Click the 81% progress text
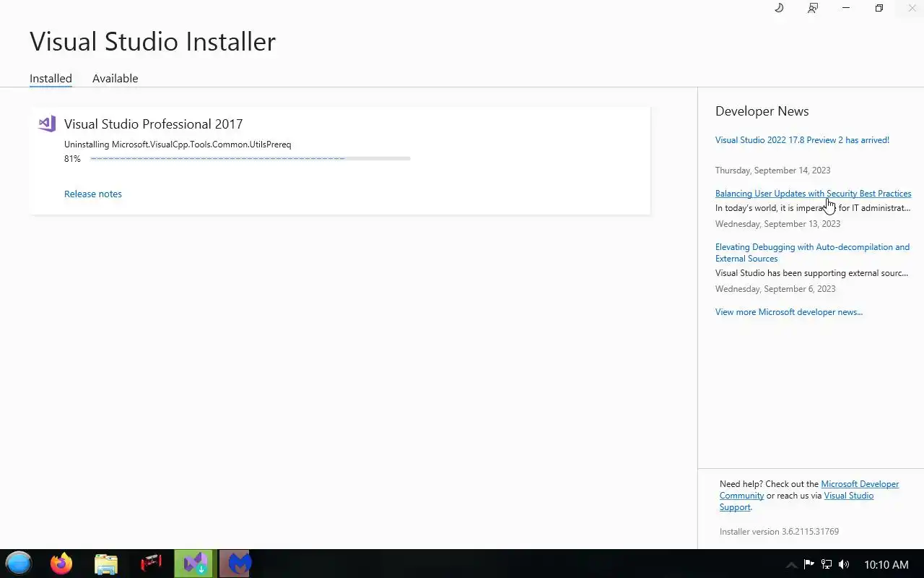924x578 pixels. pos(72,159)
